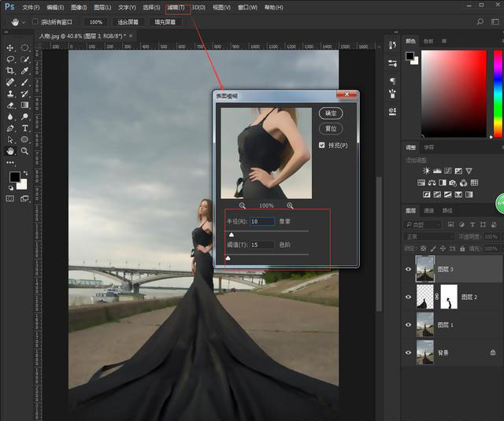Select the Gradient tool

coord(24,105)
